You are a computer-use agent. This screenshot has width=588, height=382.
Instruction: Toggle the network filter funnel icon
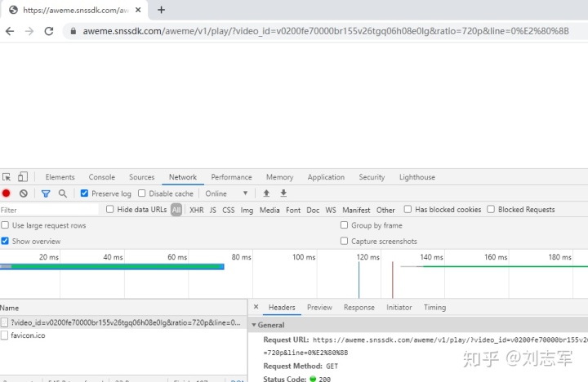click(x=46, y=193)
